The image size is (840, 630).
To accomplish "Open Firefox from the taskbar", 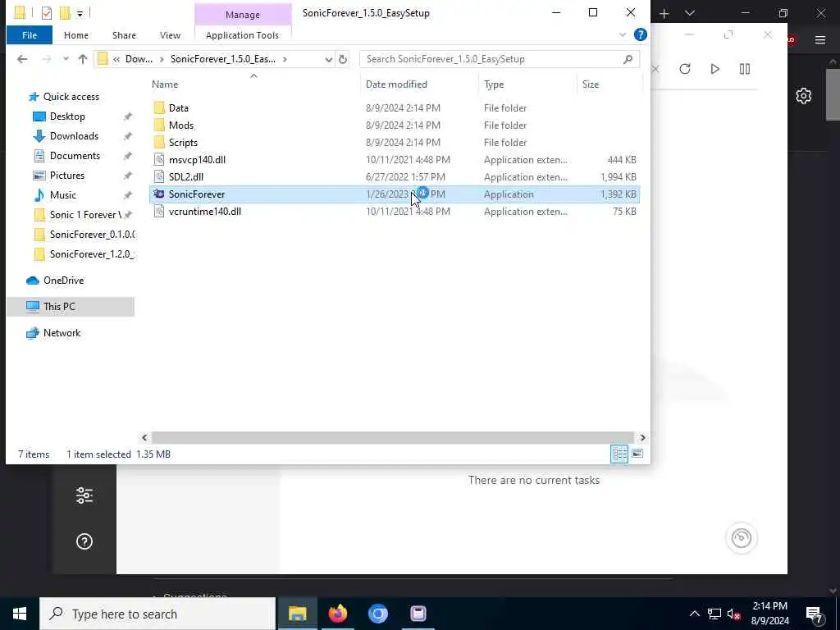I will [337, 614].
